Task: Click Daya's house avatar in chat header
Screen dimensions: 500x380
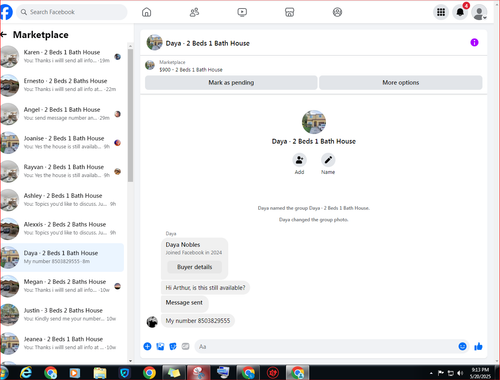Action: (154, 42)
